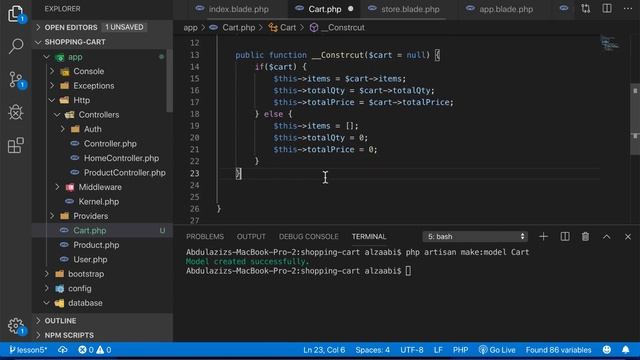This screenshot has height=360, width=640.
Task: Open the terminal selector '5: bash' dropdown
Action: (475, 236)
